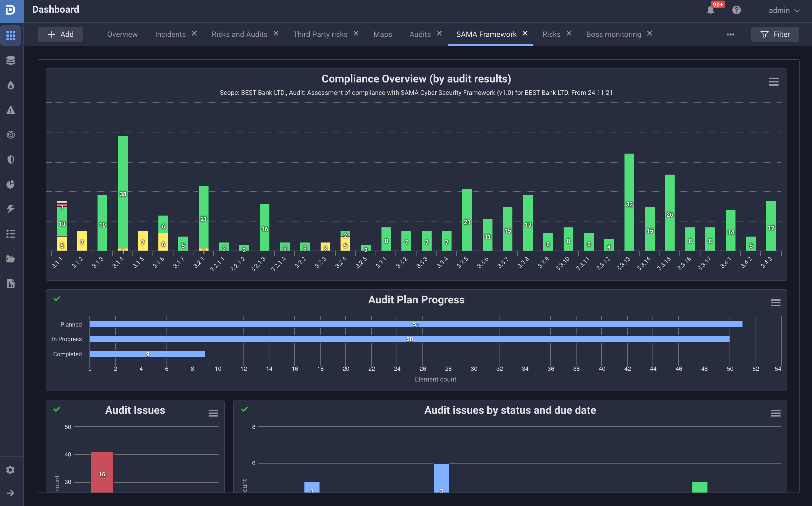Open the warning triangle sidebar icon
The width and height of the screenshot is (812, 506).
11,110
